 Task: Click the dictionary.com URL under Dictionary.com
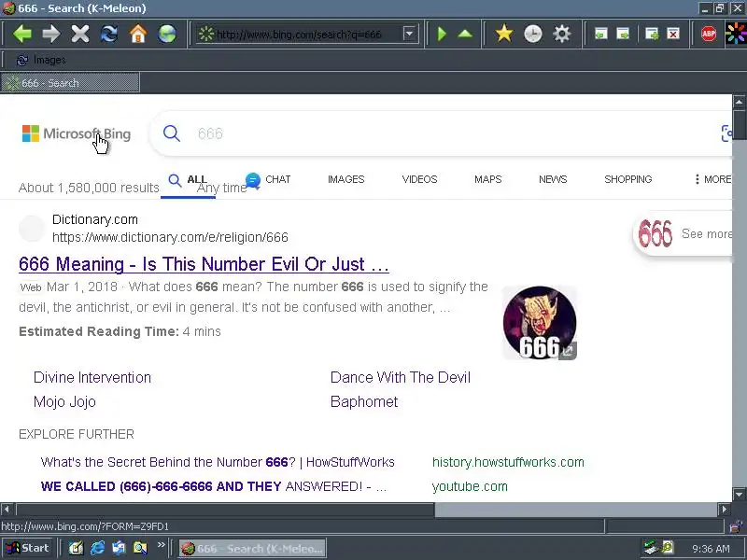170,237
